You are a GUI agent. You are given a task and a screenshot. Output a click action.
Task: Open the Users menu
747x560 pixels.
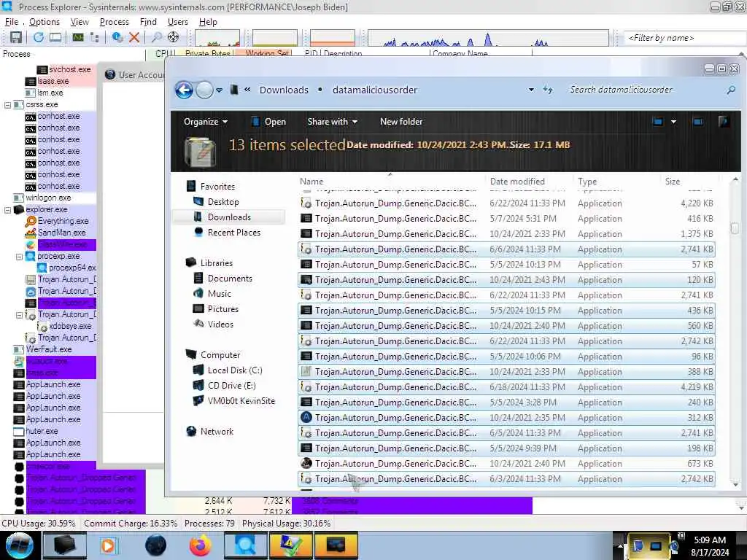pyautogui.click(x=178, y=22)
